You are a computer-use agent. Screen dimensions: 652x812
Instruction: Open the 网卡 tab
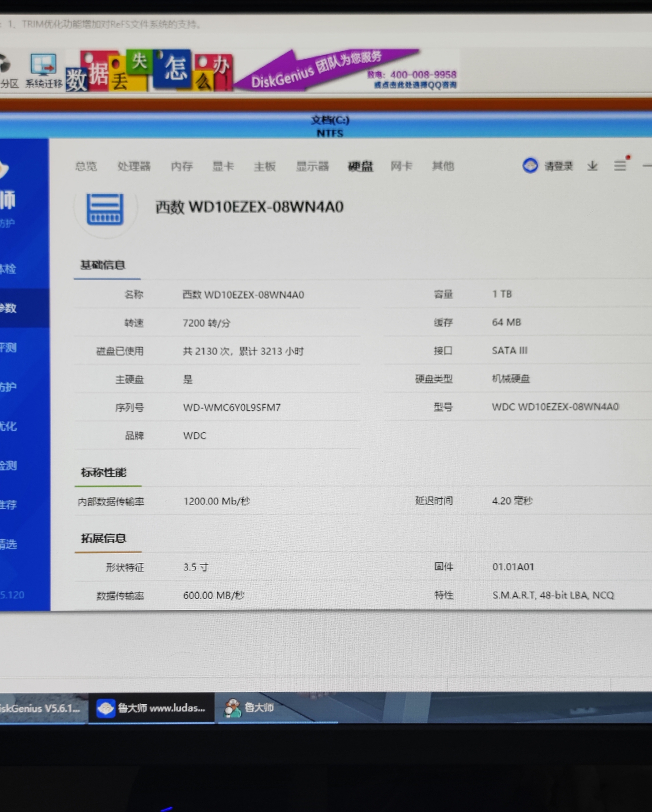(401, 166)
